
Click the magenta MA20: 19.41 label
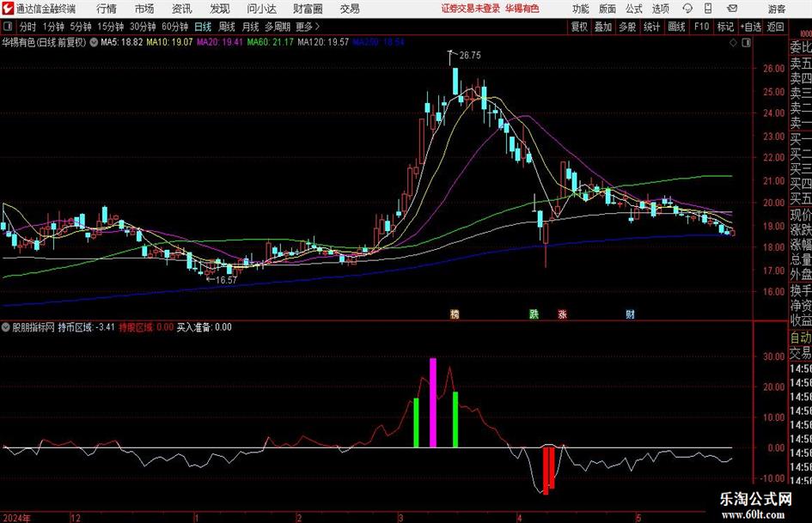point(220,42)
